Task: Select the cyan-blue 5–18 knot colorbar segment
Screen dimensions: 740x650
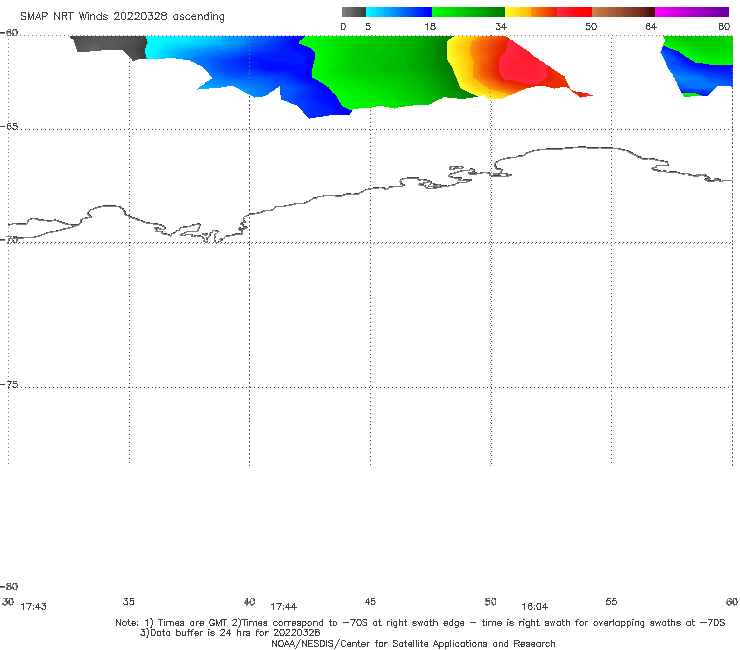Action: coord(399,12)
